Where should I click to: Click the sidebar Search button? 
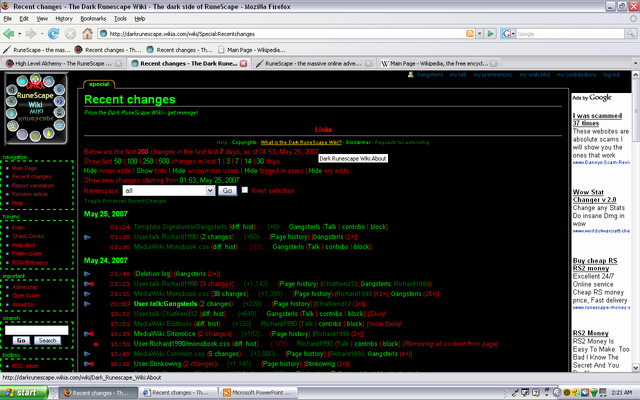[x=47, y=340]
